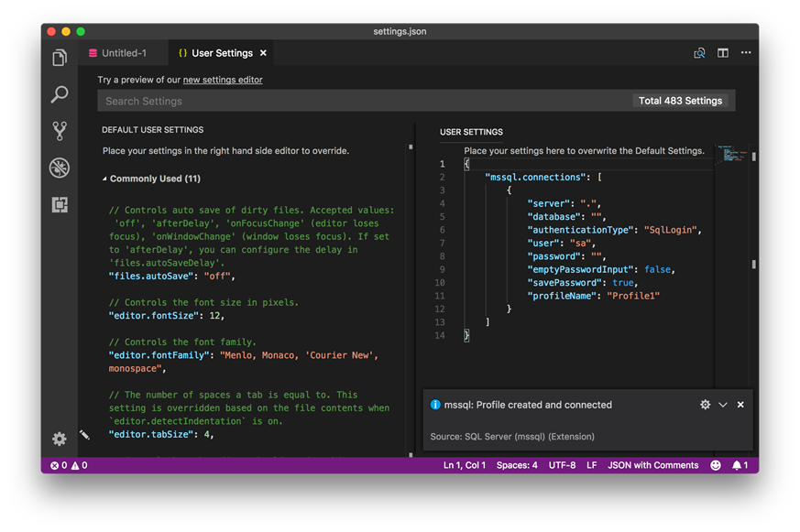
Task: Close the mssql notification
Action: pos(740,405)
